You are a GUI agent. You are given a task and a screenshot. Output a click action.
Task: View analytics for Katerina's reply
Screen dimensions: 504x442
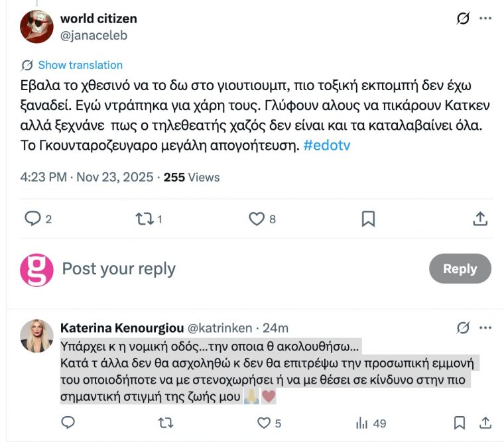[362, 422]
